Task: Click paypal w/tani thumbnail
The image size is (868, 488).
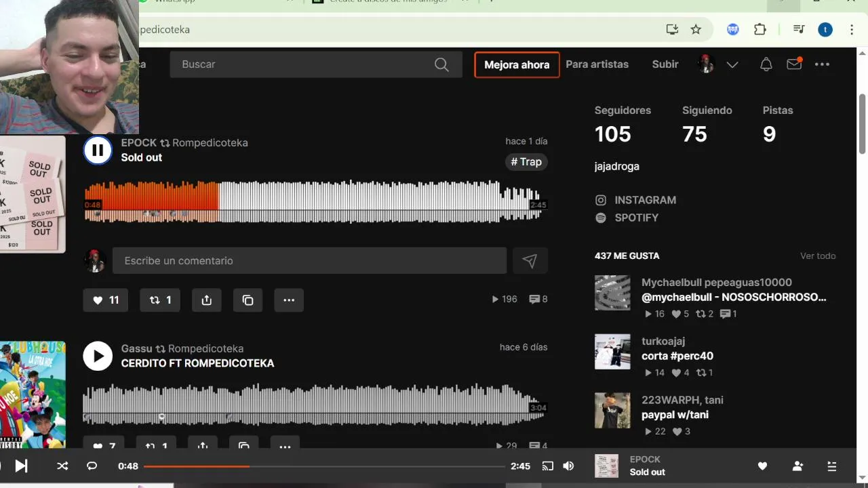Action: coord(612,411)
